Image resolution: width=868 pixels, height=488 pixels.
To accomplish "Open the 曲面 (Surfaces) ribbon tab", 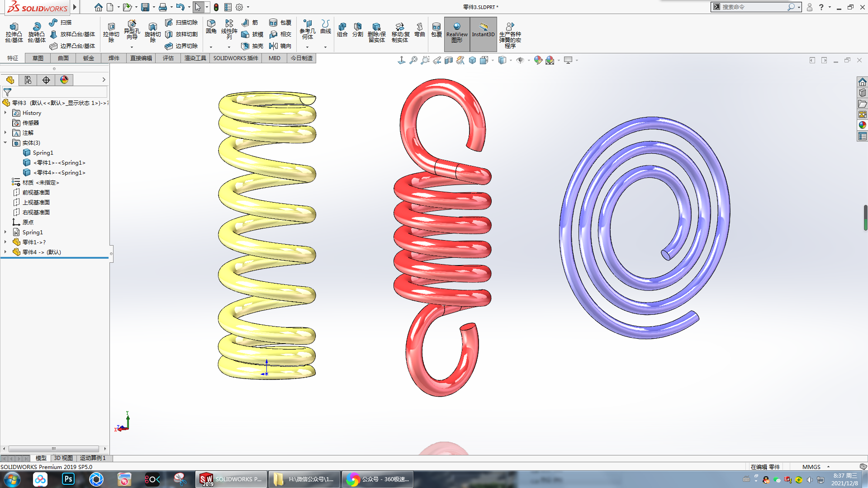I will coord(63,58).
